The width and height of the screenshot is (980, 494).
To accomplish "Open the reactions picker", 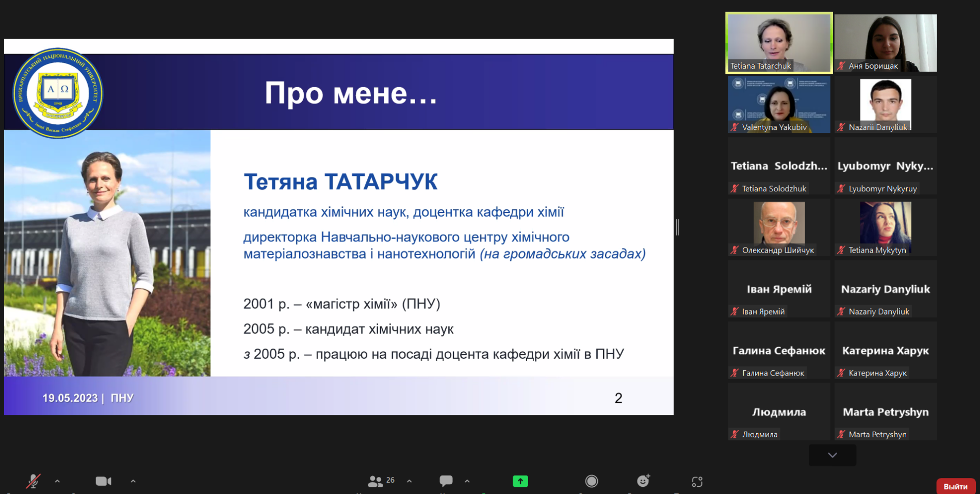I will pos(643,481).
